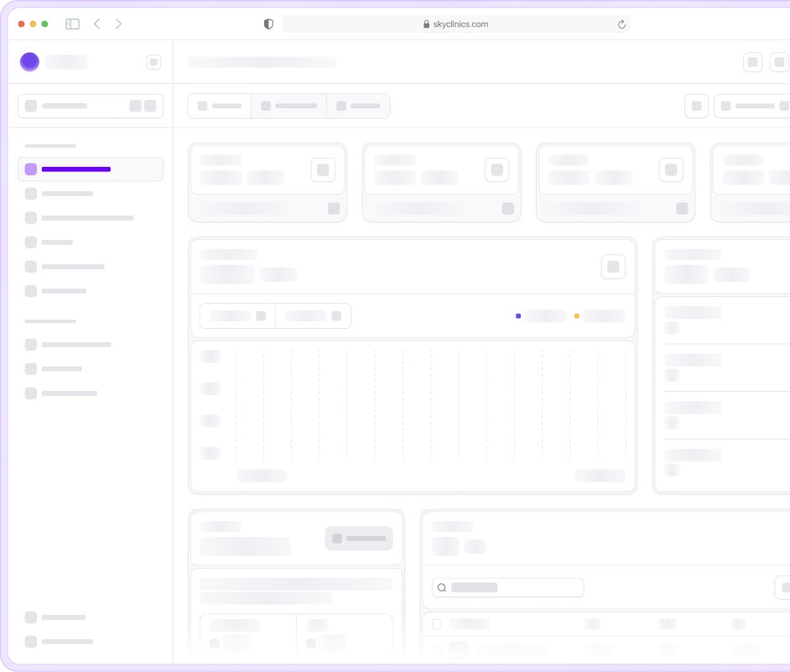Image resolution: width=790 pixels, height=672 pixels.
Task: Tick the table header select-all checkbox
Action: pos(437,624)
